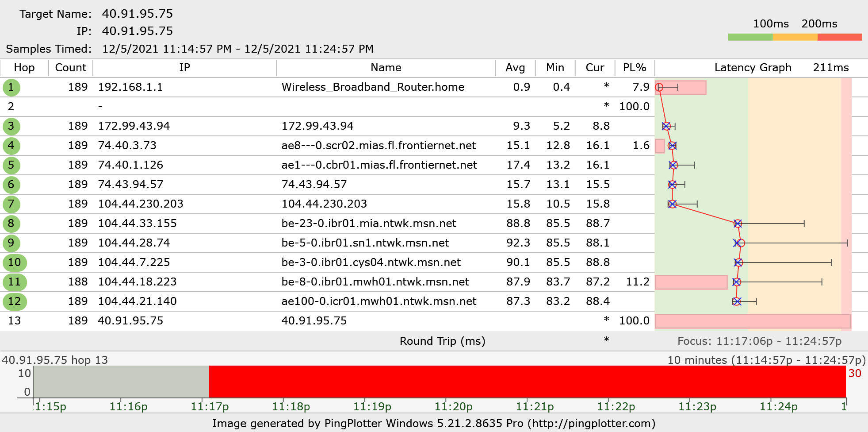The width and height of the screenshot is (868, 432).
Task: Toggle the green circle beside hop 5
Action: click(11, 165)
